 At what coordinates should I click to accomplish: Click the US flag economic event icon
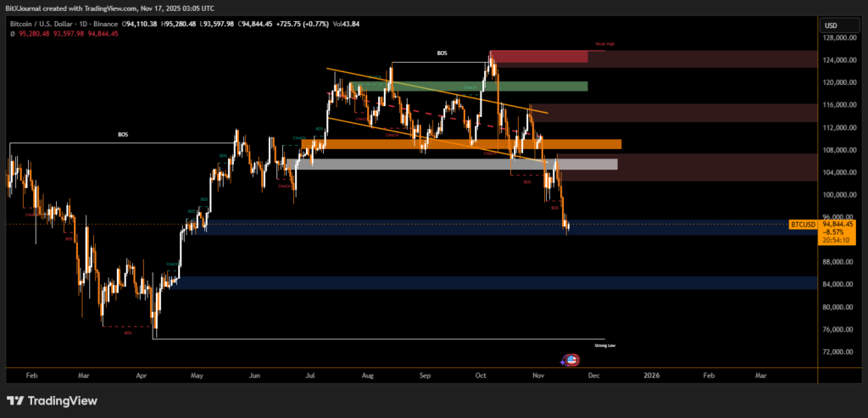point(571,360)
